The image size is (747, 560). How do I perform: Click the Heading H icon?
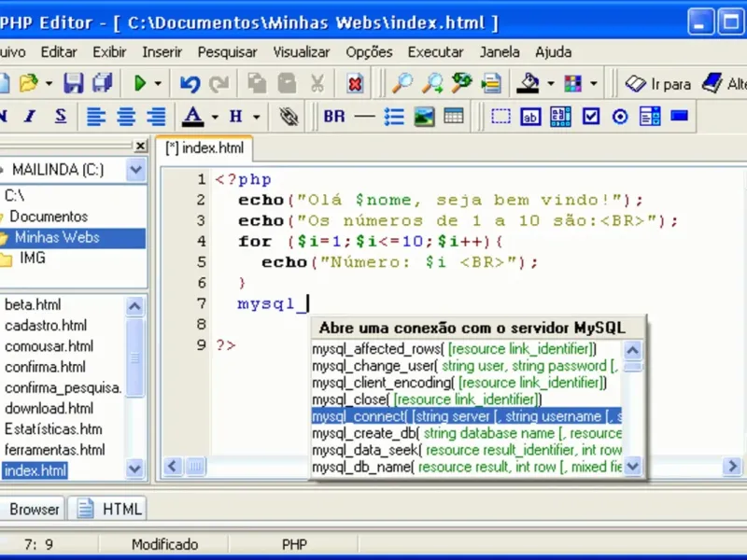(x=236, y=116)
